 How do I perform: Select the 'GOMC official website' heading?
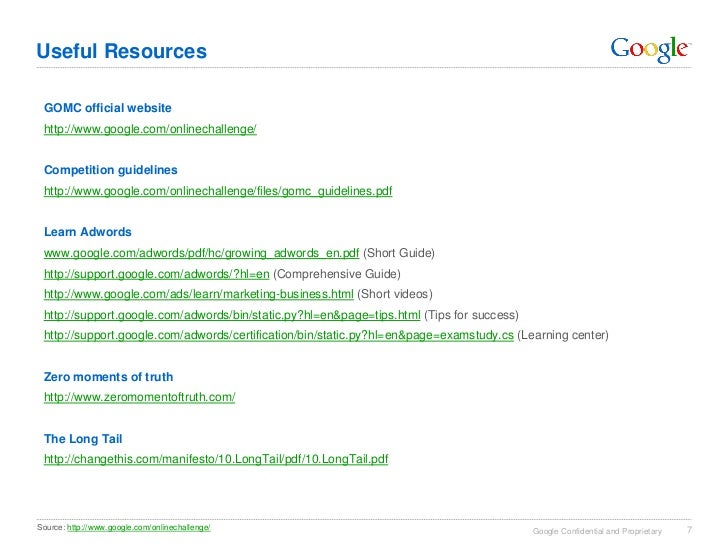click(x=108, y=108)
